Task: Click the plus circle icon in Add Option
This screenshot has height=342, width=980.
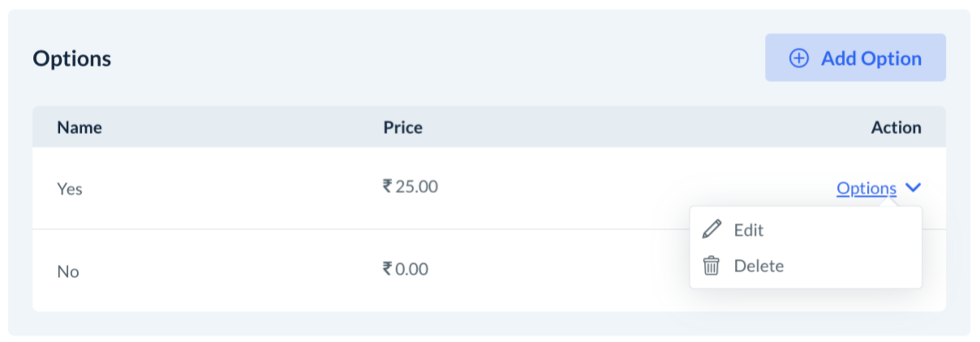Action: [x=799, y=58]
